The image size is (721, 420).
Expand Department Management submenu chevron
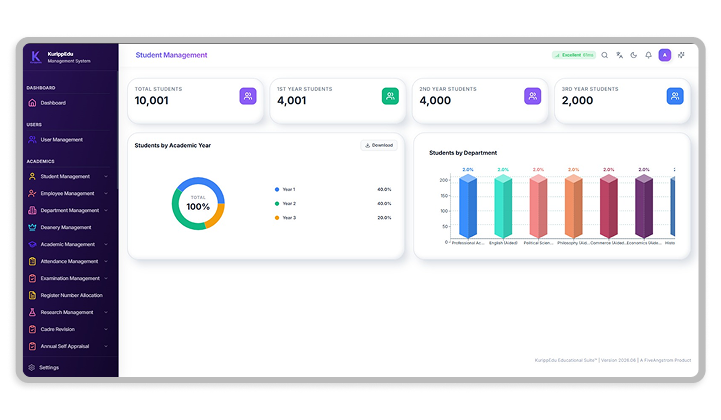point(106,210)
